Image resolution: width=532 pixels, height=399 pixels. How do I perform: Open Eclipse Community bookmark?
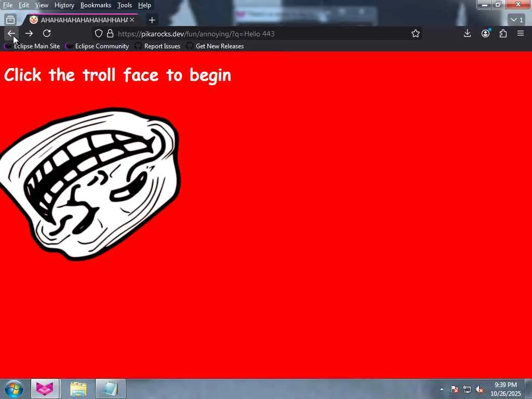(x=98, y=46)
